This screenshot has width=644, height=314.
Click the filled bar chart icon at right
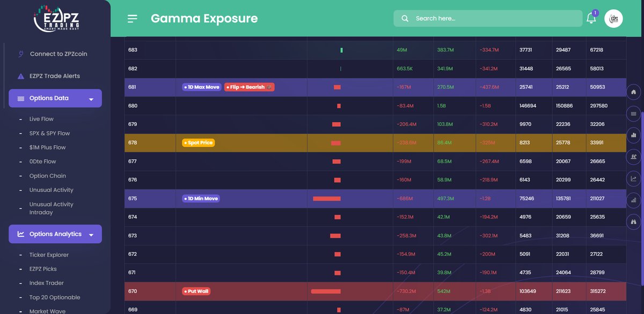[x=634, y=135]
